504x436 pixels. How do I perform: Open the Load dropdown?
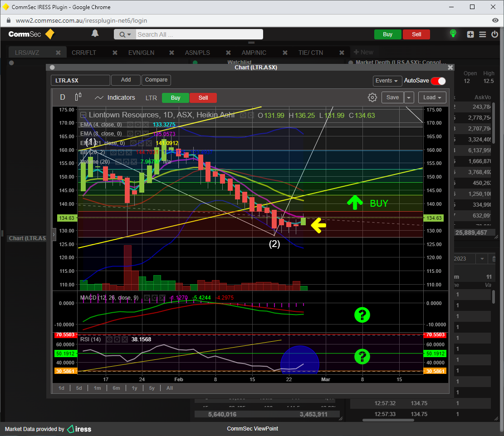pos(432,97)
